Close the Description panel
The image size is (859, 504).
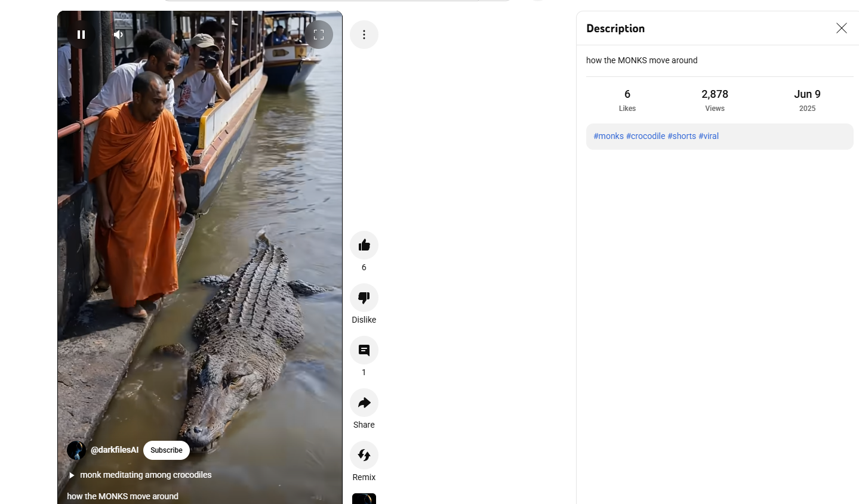pos(841,28)
